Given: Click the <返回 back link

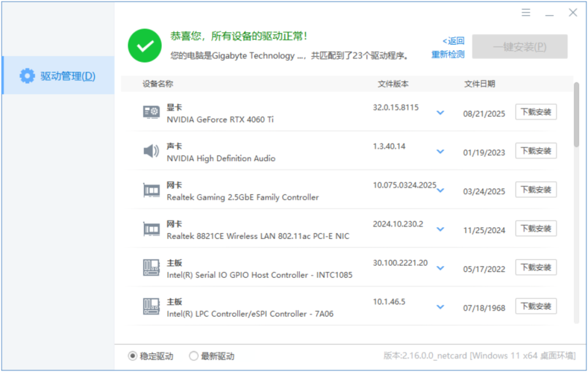Looking at the screenshot, I should coord(454,41).
